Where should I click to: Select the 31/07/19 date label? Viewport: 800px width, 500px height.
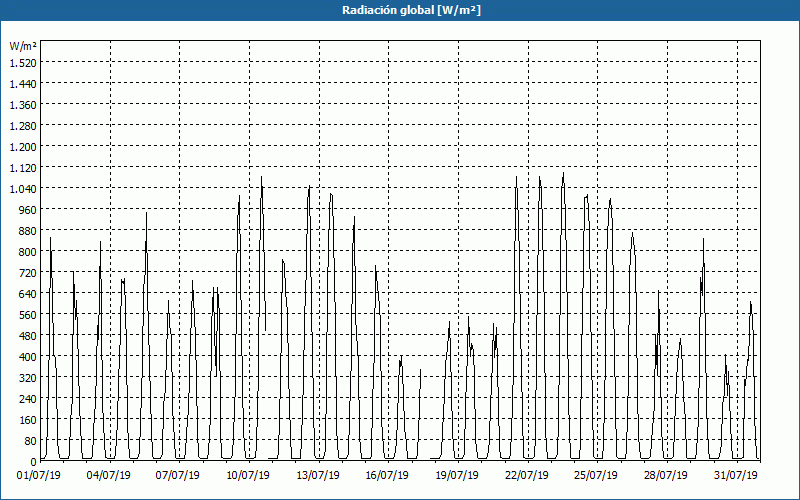coord(736,476)
